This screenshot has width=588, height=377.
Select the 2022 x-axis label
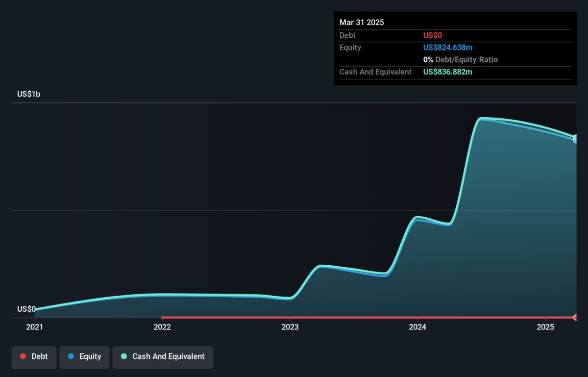pos(162,327)
